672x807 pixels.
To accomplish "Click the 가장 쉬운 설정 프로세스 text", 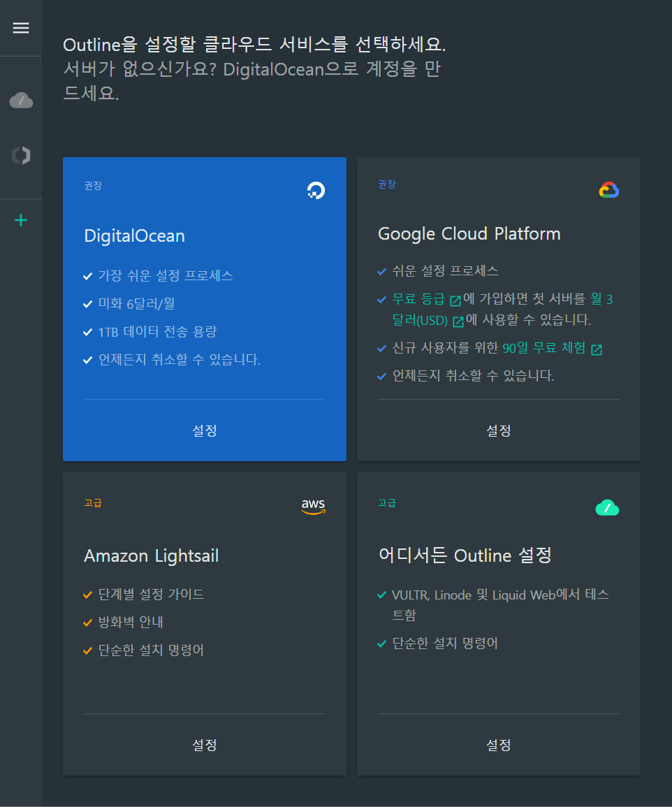I will pyautogui.click(x=165, y=276).
